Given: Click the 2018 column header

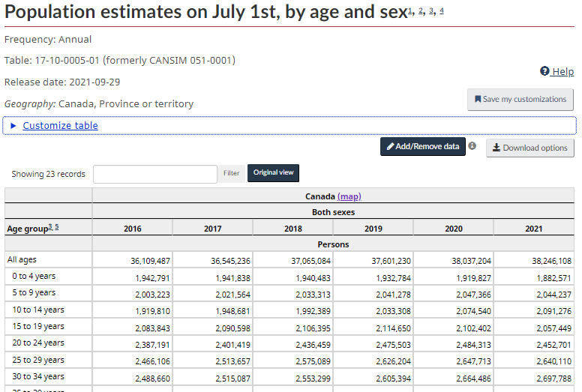Looking at the screenshot, I should [293, 229].
